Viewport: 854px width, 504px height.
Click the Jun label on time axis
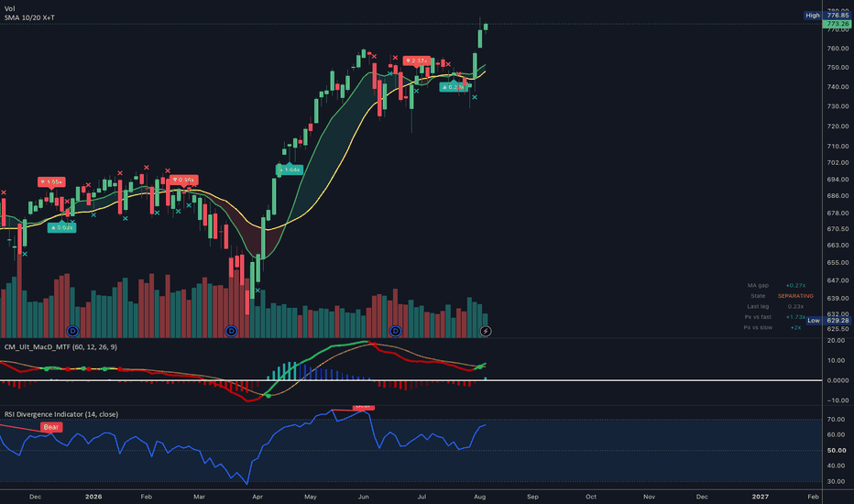click(x=363, y=497)
